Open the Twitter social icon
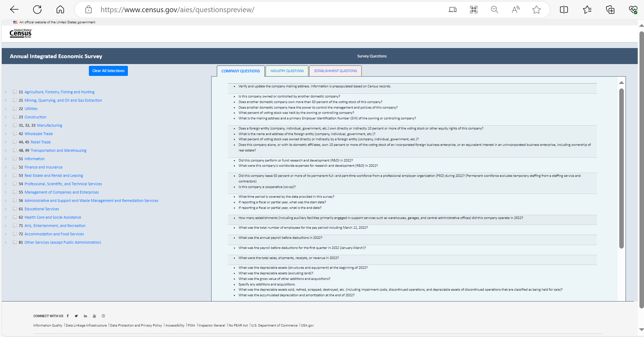The width and height of the screenshot is (644, 337). pyautogui.click(x=76, y=316)
